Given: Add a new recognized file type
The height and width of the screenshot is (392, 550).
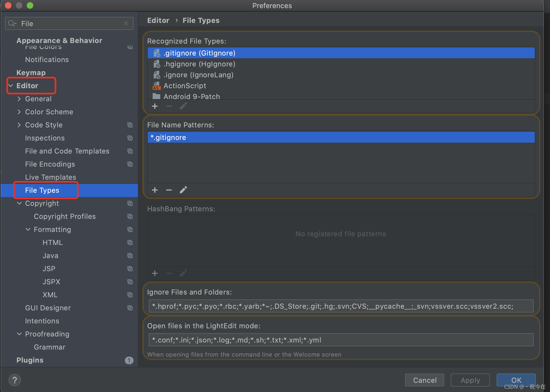Looking at the screenshot, I should point(155,106).
